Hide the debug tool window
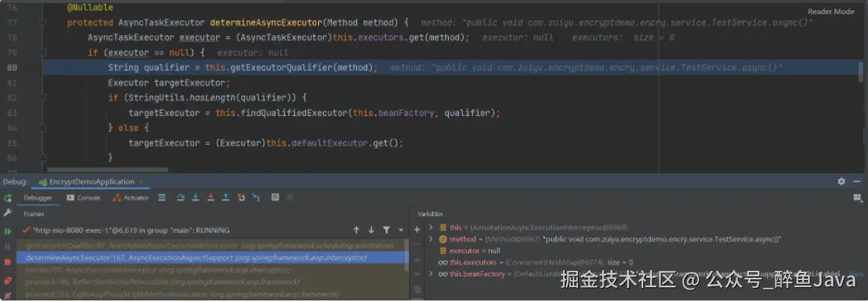Image resolution: width=868 pixels, height=302 pixels. click(857, 181)
